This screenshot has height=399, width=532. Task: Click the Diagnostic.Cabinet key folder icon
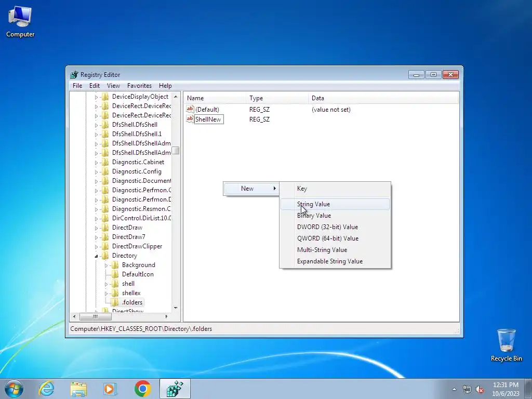(x=105, y=162)
